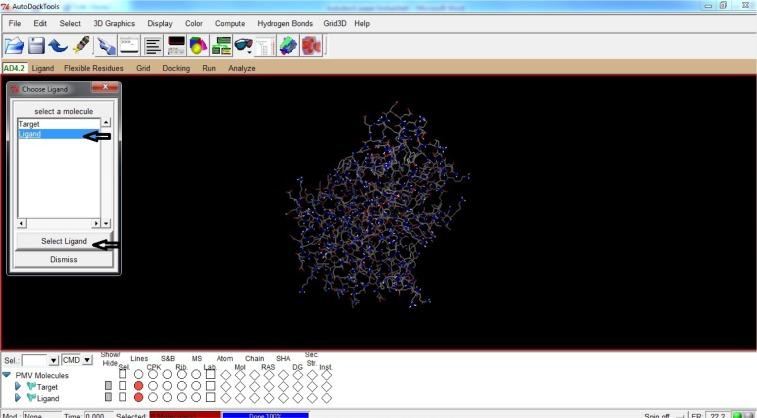Click the sunglasses icon in toolbar
The image size is (757, 418).
243,46
